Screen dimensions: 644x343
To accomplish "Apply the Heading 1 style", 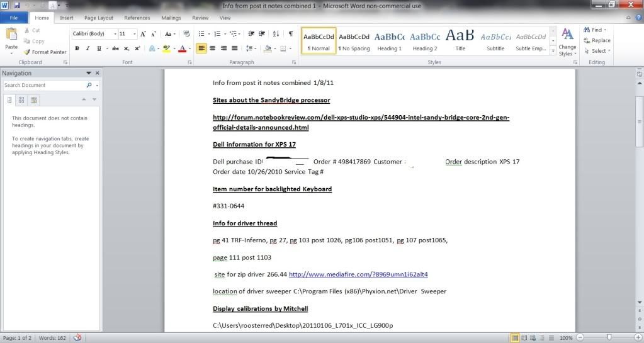I will (389, 41).
